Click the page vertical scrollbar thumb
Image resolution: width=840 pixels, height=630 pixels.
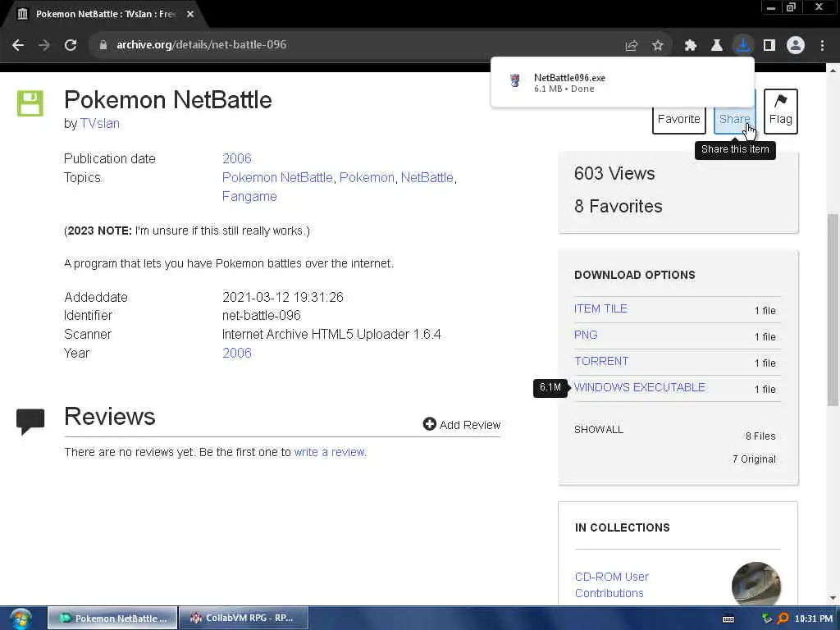coord(833,309)
